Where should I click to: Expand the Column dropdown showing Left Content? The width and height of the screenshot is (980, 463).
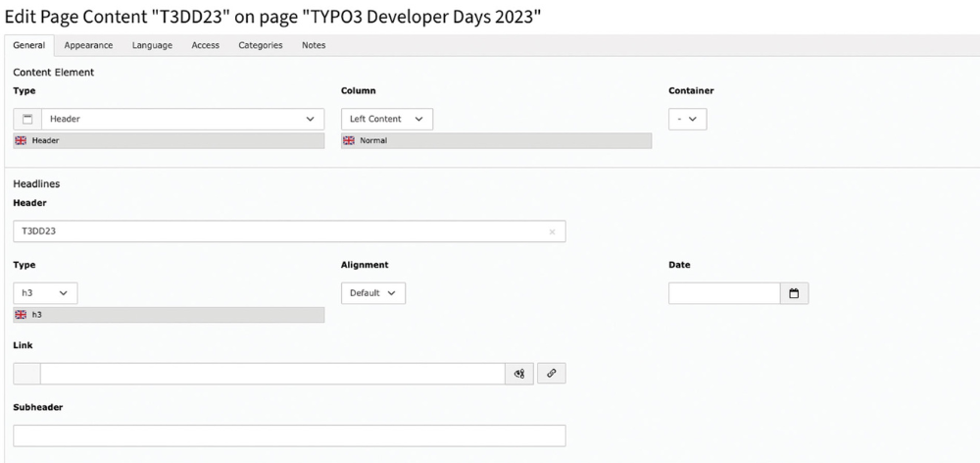pos(386,119)
